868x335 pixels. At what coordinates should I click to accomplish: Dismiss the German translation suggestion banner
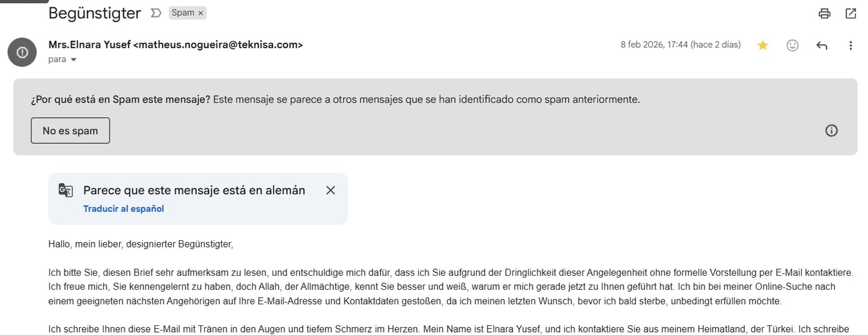coord(330,190)
